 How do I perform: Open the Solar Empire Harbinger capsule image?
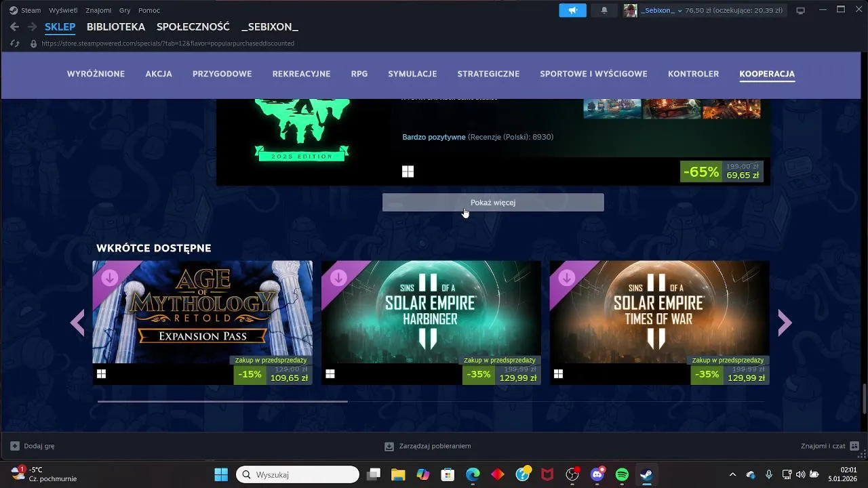click(431, 312)
